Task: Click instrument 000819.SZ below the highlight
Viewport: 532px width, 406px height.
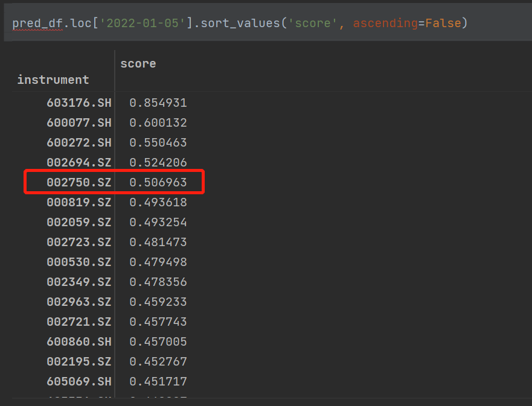Action: [x=79, y=202]
